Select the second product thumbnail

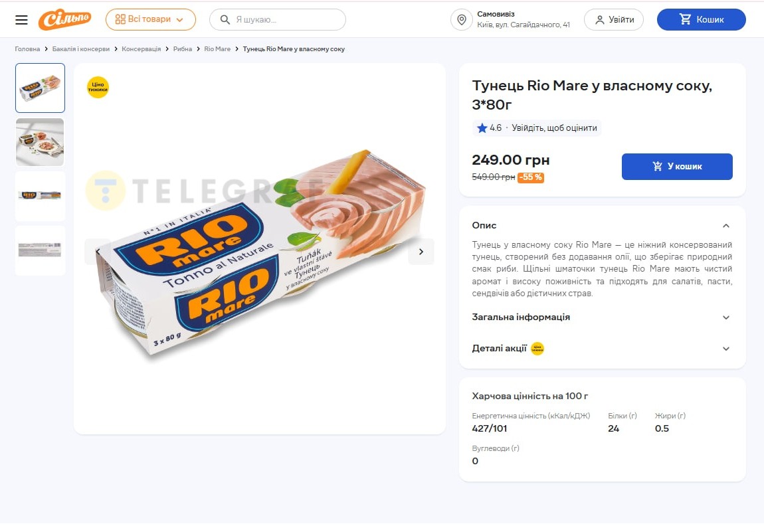(x=40, y=142)
